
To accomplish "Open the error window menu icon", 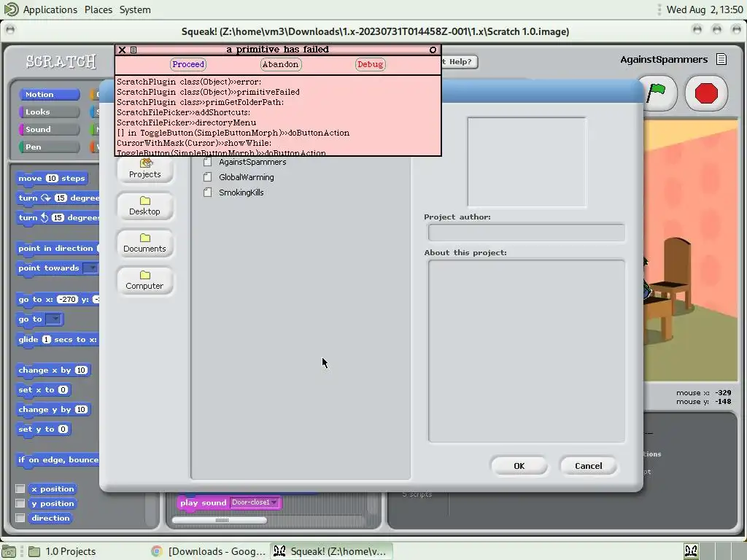I will pyautogui.click(x=133, y=50).
